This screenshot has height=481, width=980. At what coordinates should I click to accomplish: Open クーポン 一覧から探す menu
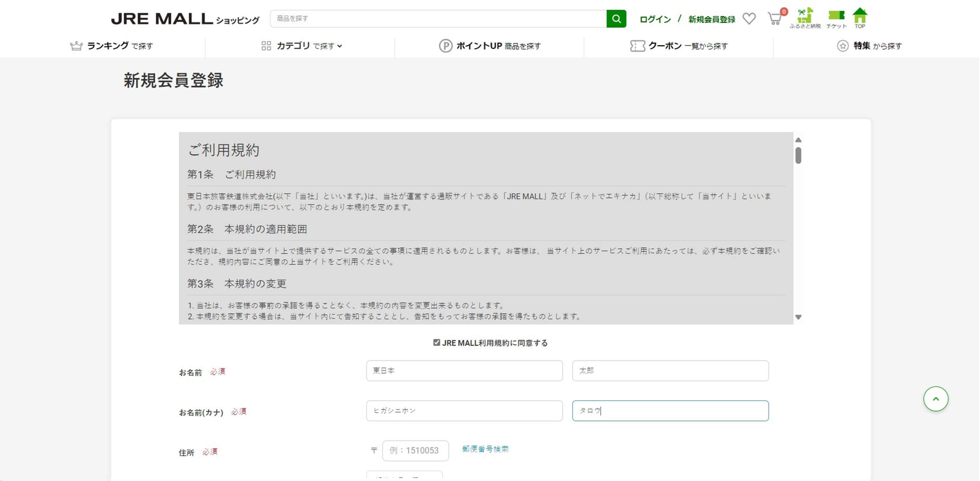[679, 46]
